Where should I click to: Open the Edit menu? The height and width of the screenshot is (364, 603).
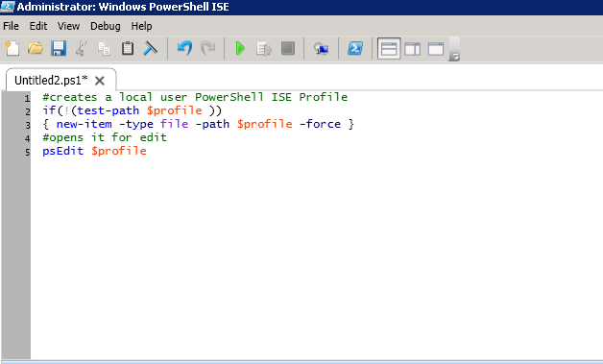pyautogui.click(x=38, y=26)
